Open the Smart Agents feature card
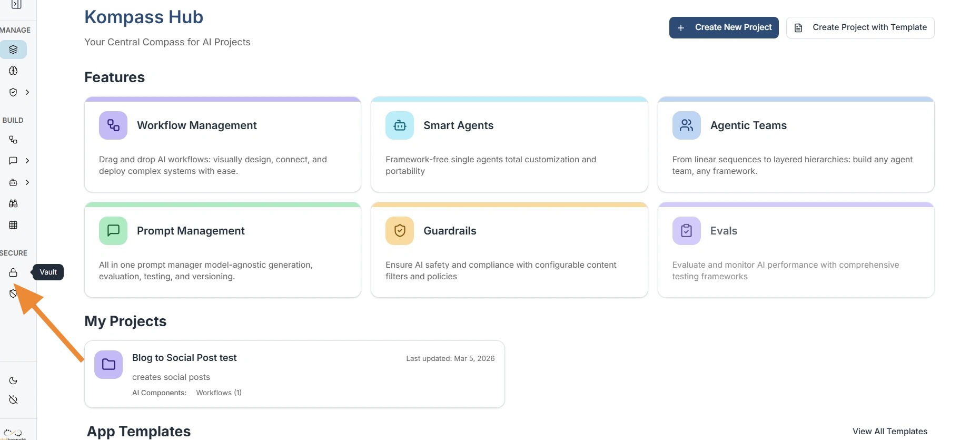The height and width of the screenshot is (440, 980). tap(509, 144)
